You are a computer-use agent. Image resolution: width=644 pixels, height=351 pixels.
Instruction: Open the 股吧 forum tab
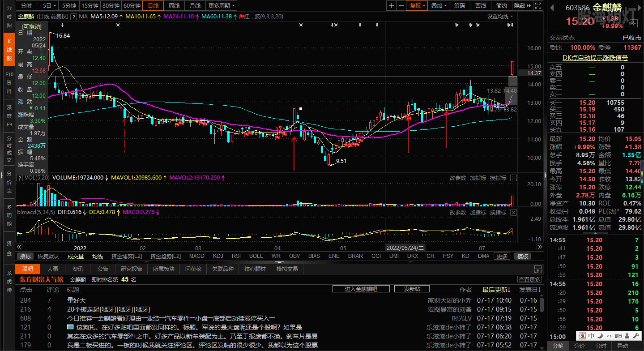[x=27, y=269]
